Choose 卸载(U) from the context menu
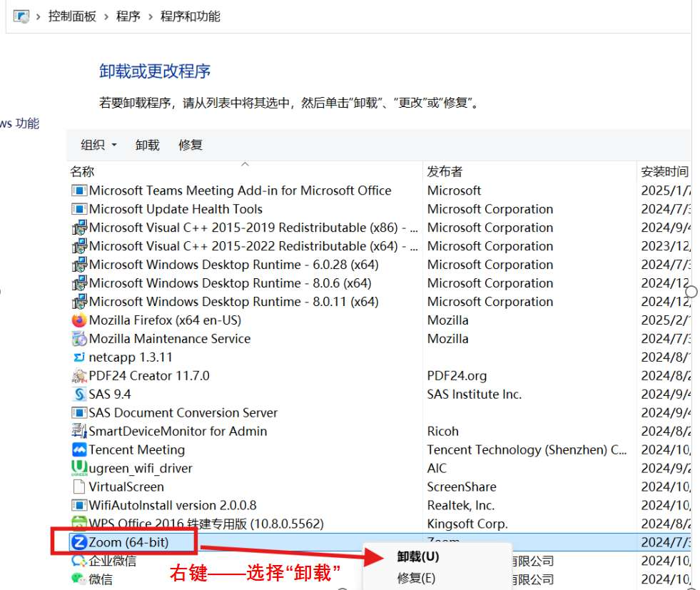Image resolution: width=700 pixels, height=590 pixels. click(418, 556)
